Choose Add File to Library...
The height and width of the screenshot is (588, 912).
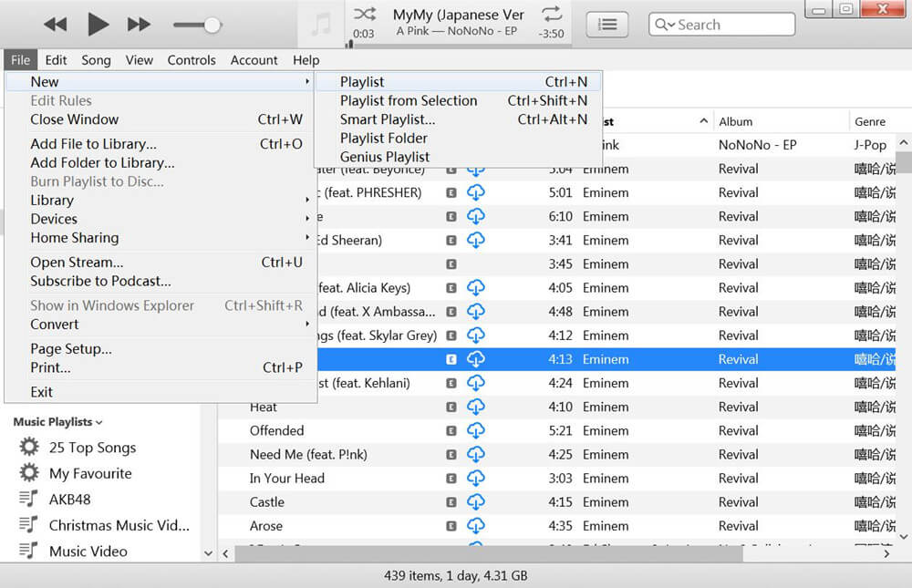pos(161,144)
